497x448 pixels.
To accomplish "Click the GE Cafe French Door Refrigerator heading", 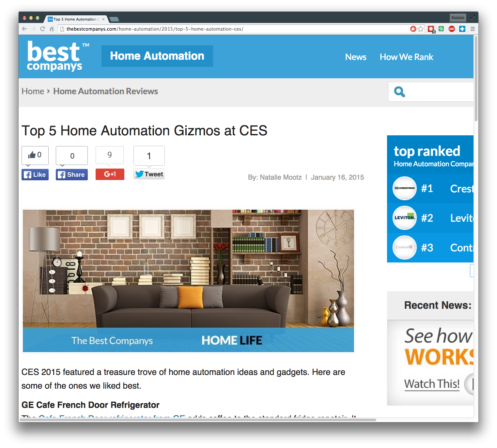I will click(x=90, y=405).
